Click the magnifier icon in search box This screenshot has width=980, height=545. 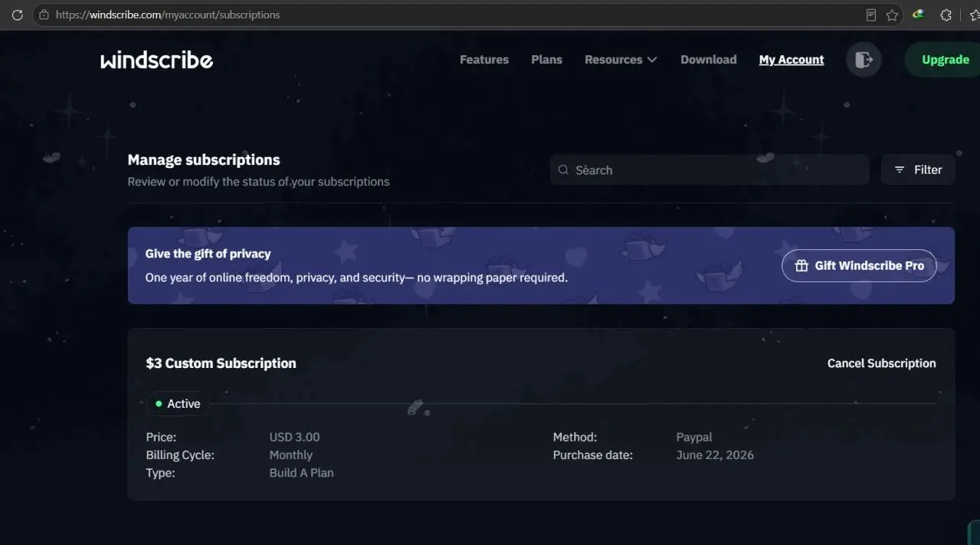pyautogui.click(x=563, y=170)
